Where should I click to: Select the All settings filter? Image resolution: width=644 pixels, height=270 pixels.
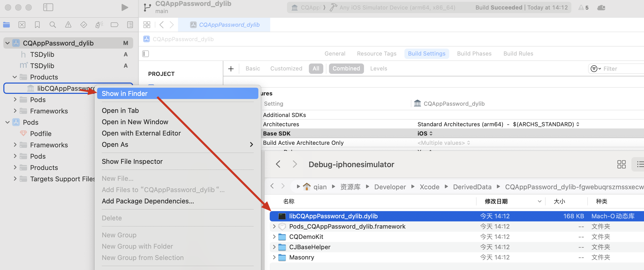pyautogui.click(x=316, y=69)
